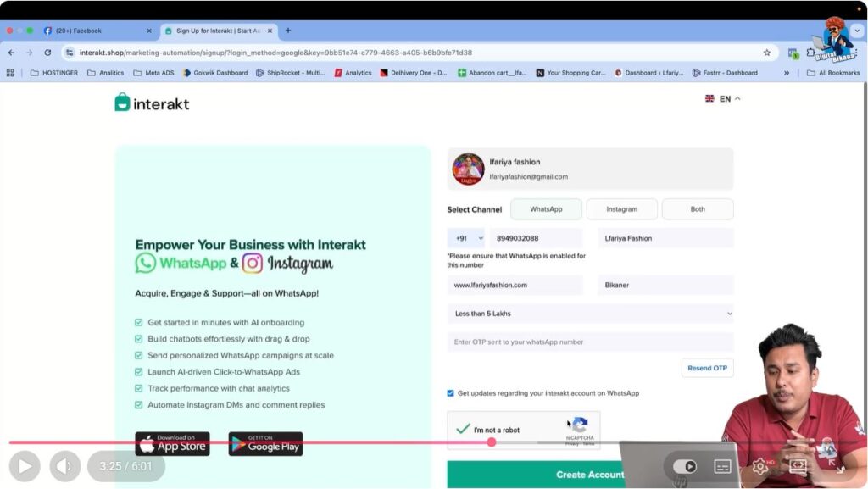The image size is (868, 489).
Task: Open the video player settings gear
Action: (x=760, y=465)
